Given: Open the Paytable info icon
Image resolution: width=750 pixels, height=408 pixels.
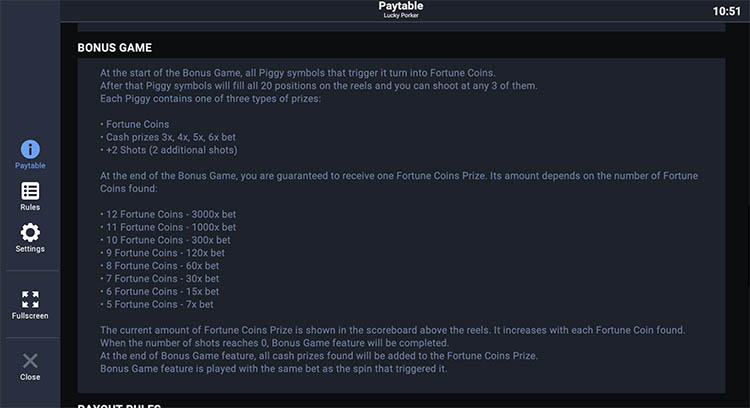Looking at the screenshot, I should click(30, 150).
